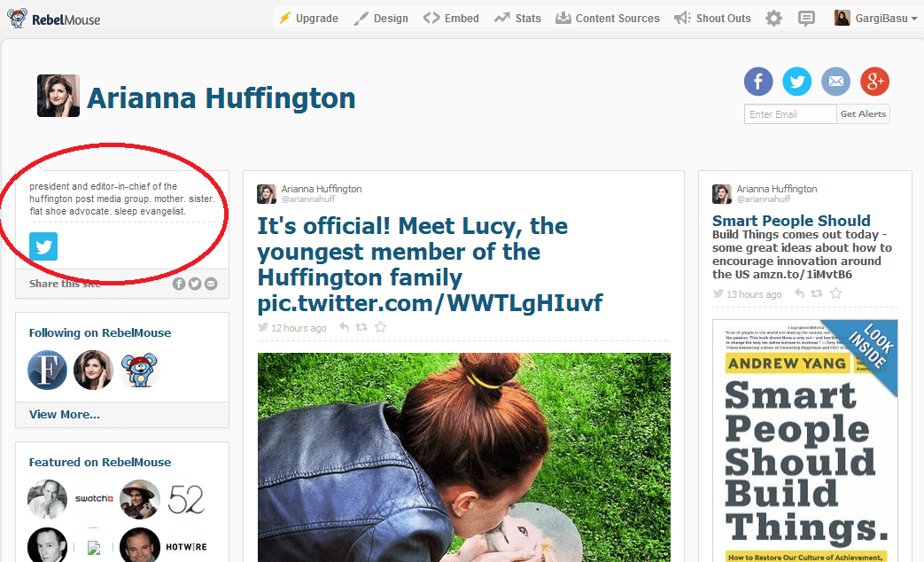Image resolution: width=924 pixels, height=562 pixels.
Task: Open the Embed menu item
Action: point(451,19)
